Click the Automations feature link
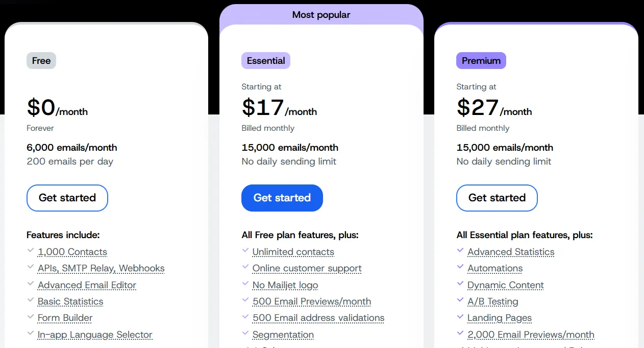 495,268
